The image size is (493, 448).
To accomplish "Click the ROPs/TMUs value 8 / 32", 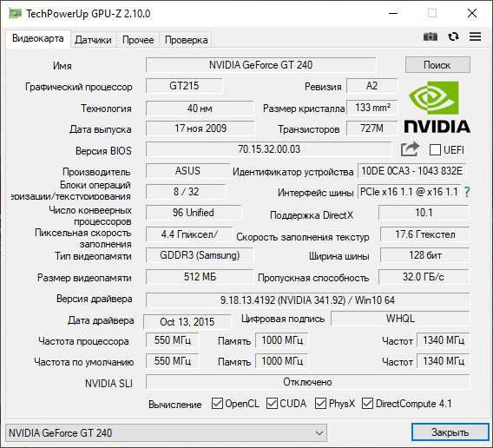I will [x=186, y=192].
